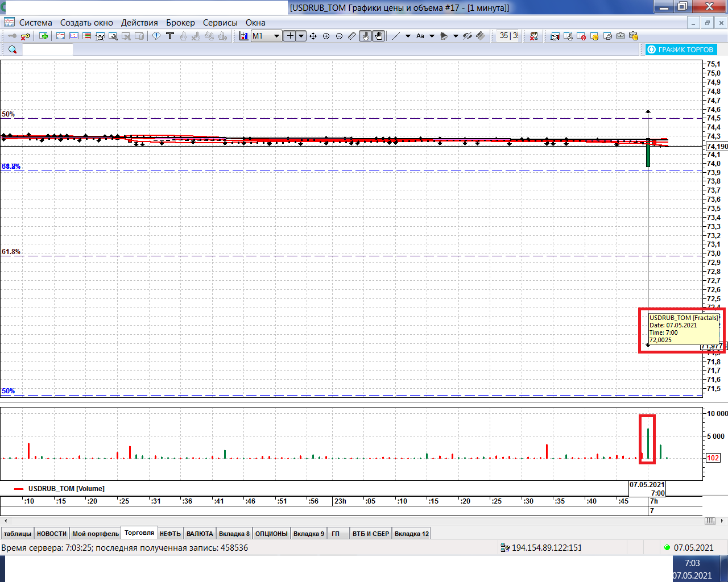This screenshot has height=582, width=728.
Task: Switch to the ОПЦИОНЫ tab
Action: [271, 534]
